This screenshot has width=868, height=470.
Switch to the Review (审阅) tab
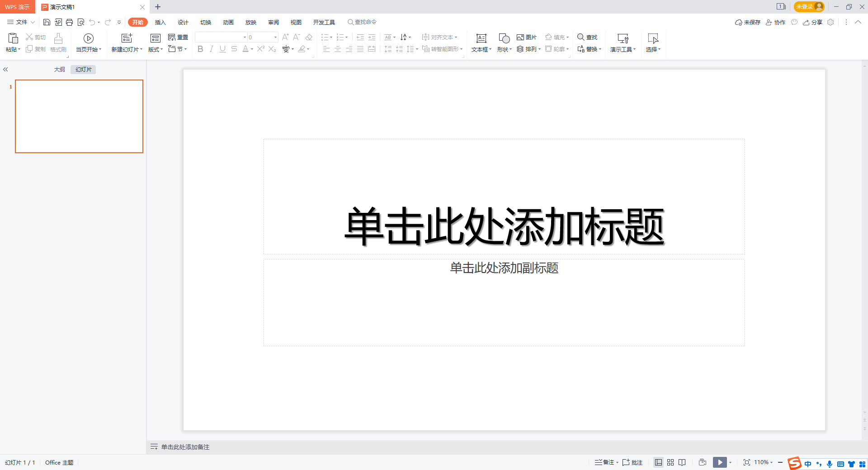[x=274, y=22]
